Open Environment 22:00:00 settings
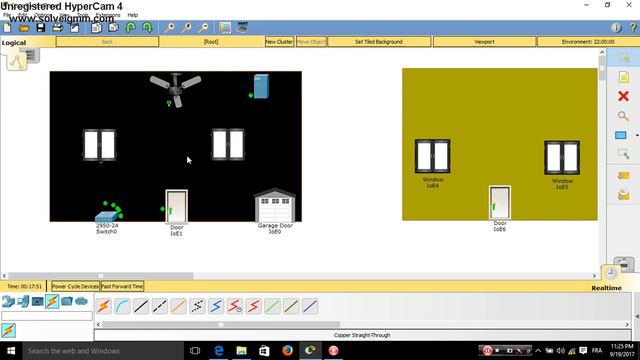640x360 pixels. click(x=588, y=42)
